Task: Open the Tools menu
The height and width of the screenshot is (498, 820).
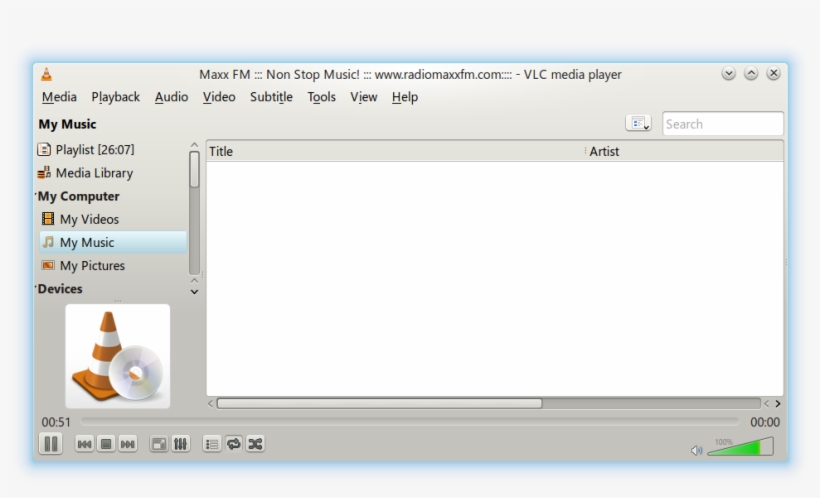Action: [x=321, y=97]
